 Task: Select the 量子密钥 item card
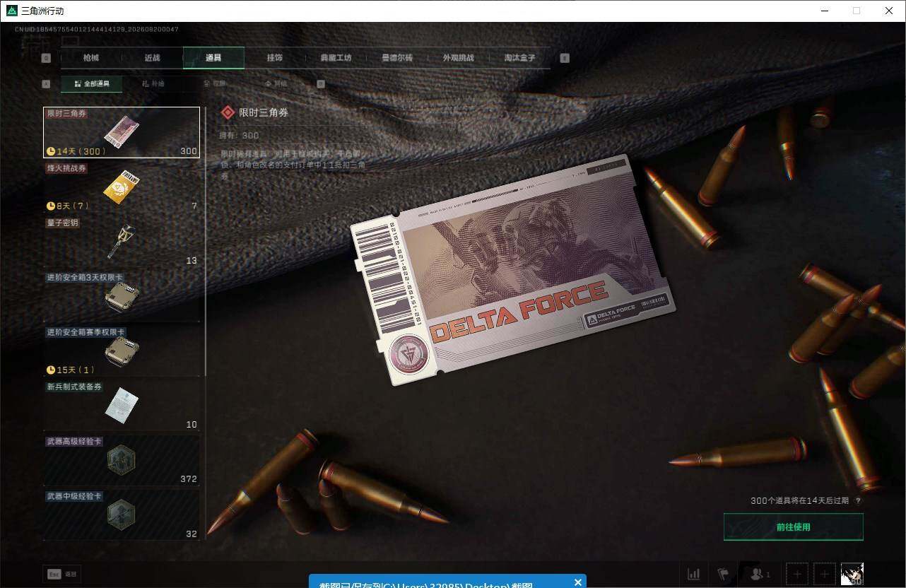[x=122, y=242]
